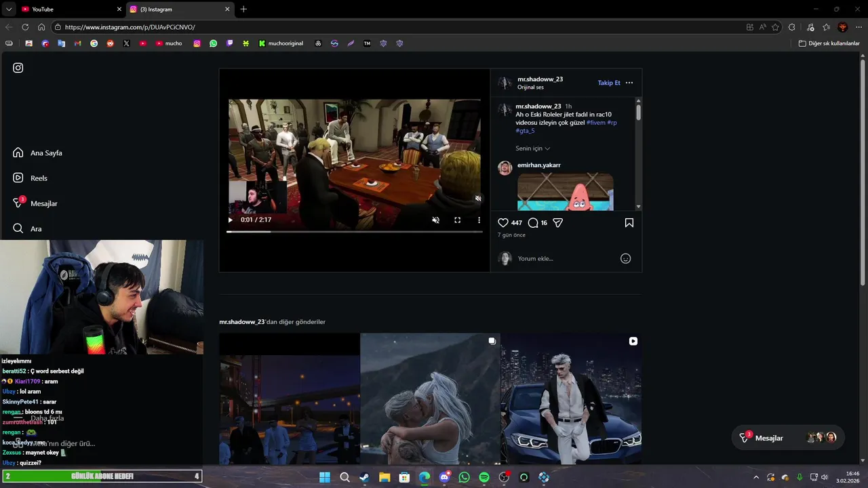Screen dimensions: 868x488
Task: Toggle the small mute overlay on video
Action: 478,199
